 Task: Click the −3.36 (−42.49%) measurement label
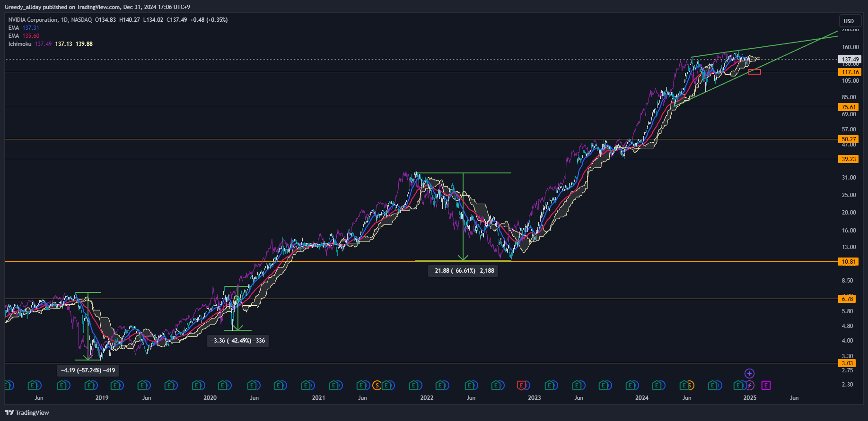[x=238, y=341]
